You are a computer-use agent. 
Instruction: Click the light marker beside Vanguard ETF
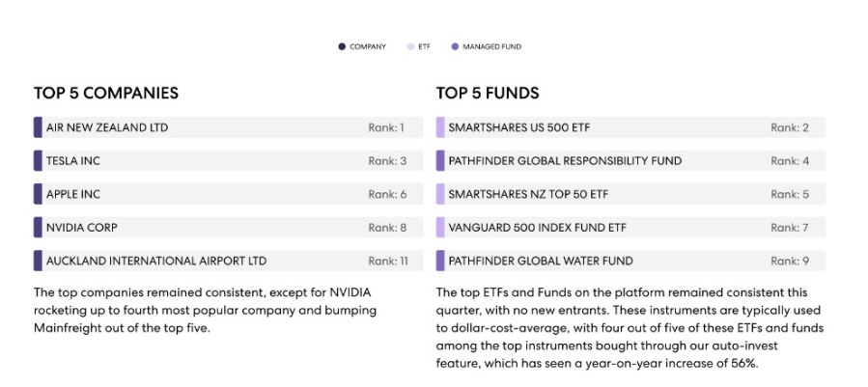tap(440, 228)
